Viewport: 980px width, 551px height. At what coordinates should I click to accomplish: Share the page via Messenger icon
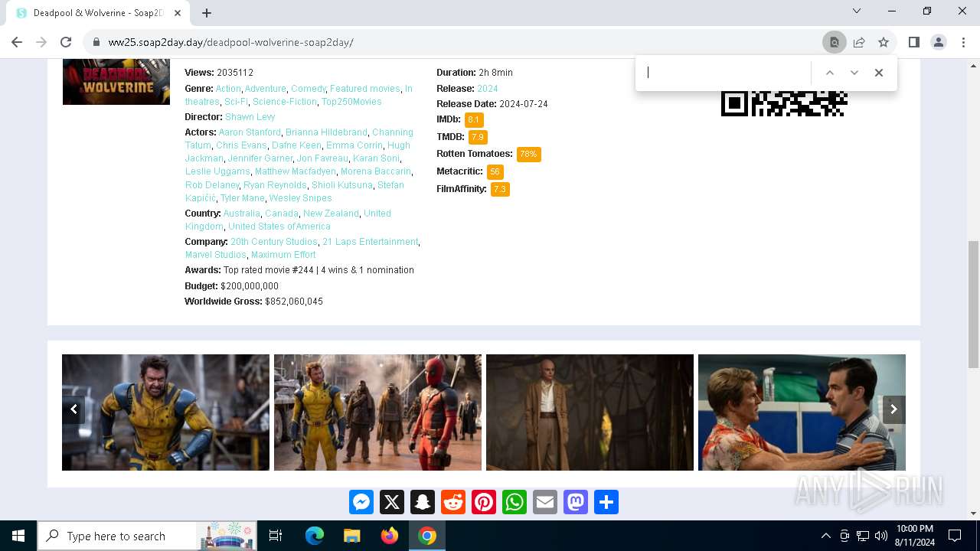click(361, 502)
